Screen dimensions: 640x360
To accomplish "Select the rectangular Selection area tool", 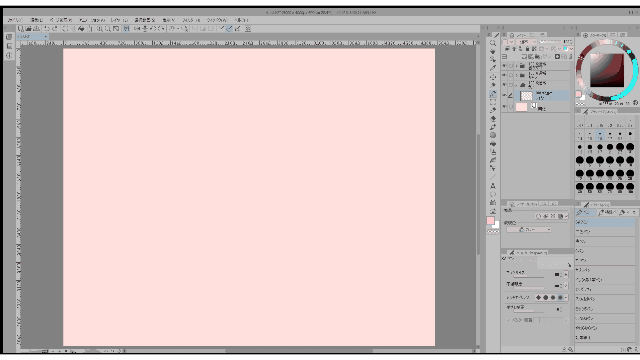I will pyautogui.click(x=493, y=102).
